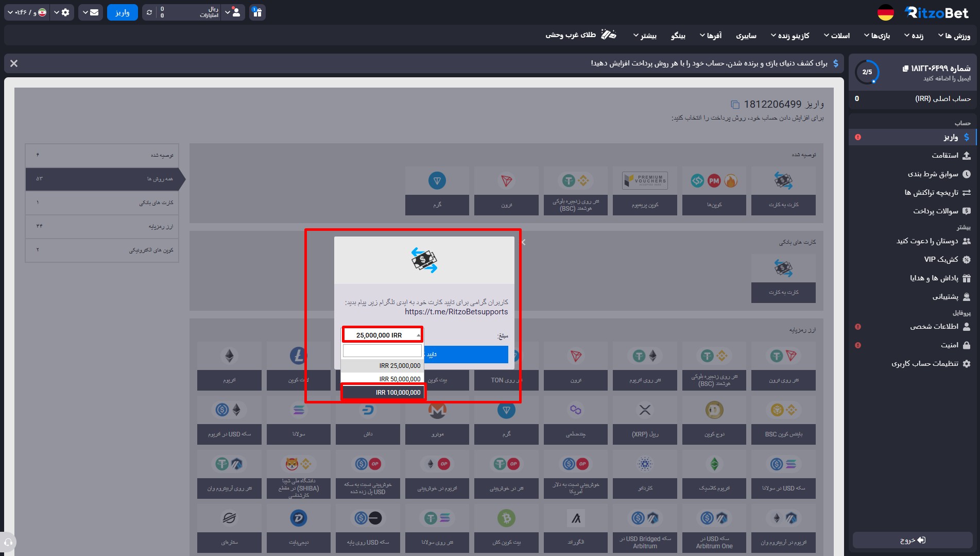Image resolution: width=980 pixels, height=556 pixels.
Task: Pick the recommended گرم tile
Action: point(437,191)
